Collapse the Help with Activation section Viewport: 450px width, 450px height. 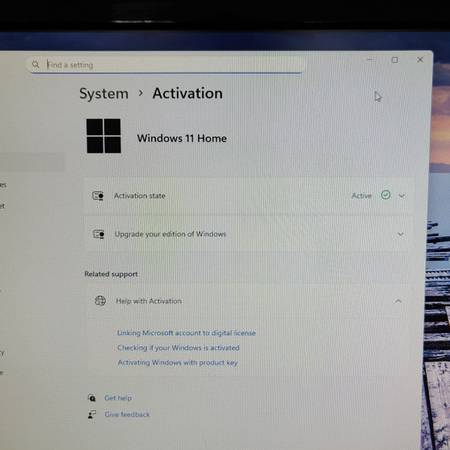pos(398,301)
